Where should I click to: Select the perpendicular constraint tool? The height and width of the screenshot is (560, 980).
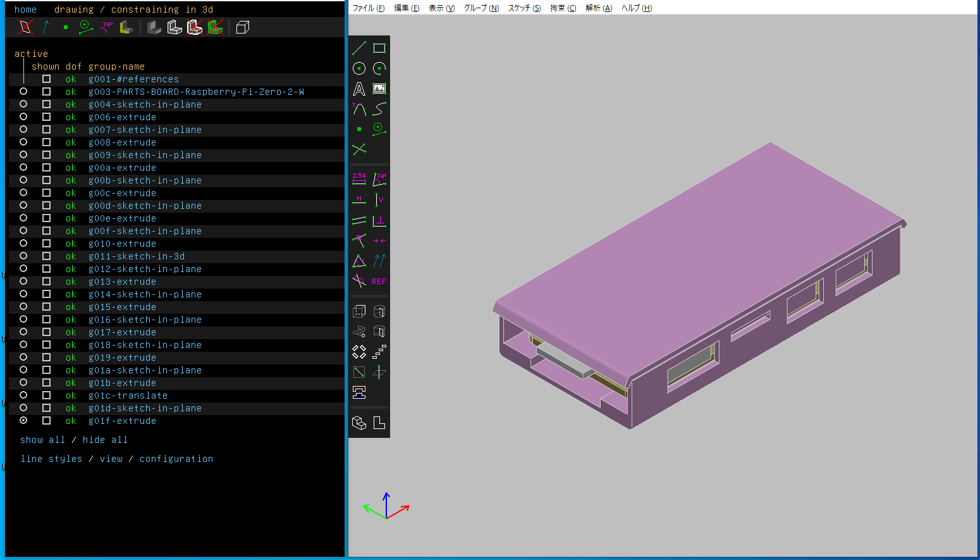pyautogui.click(x=379, y=221)
